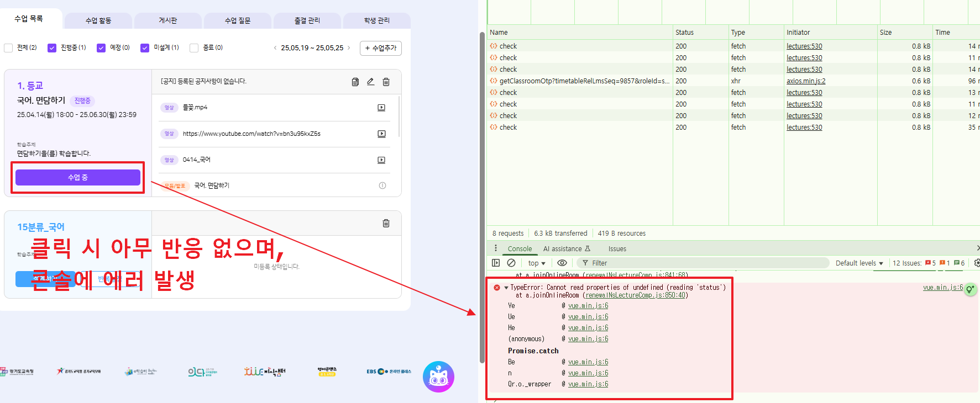Open the top JavaScript context dropdown
The image size is (980, 403).
click(x=536, y=263)
